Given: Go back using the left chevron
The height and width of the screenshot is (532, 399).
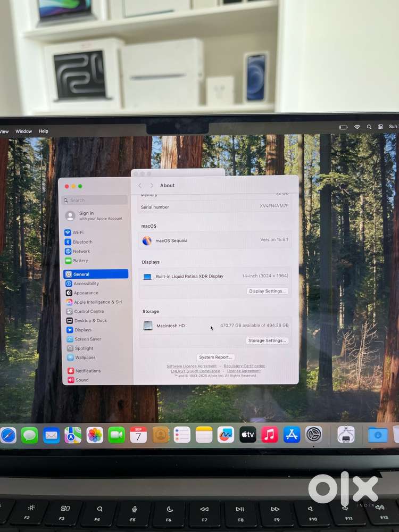Looking at the screenshot, I should [x=140, y=186].
